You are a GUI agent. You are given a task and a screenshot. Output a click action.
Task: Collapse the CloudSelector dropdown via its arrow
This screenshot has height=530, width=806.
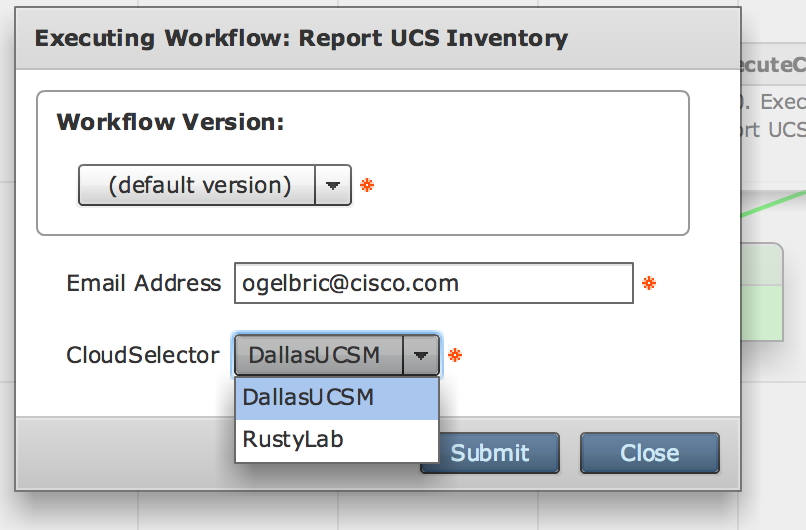pos(421,355)
